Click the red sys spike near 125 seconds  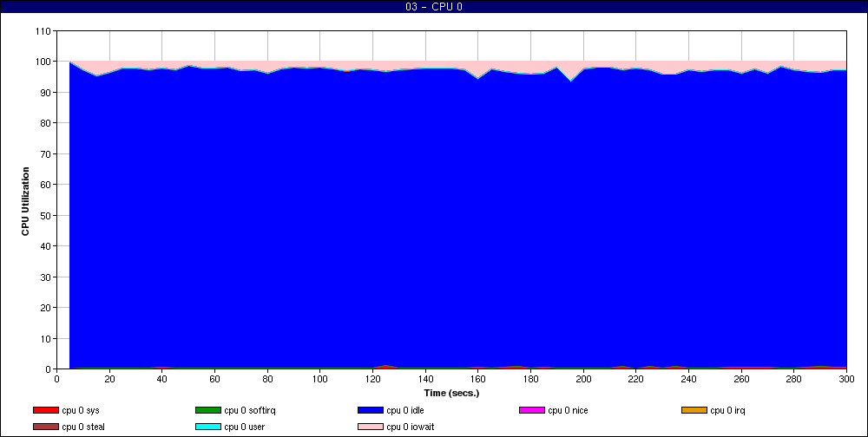tap(386, 367)
